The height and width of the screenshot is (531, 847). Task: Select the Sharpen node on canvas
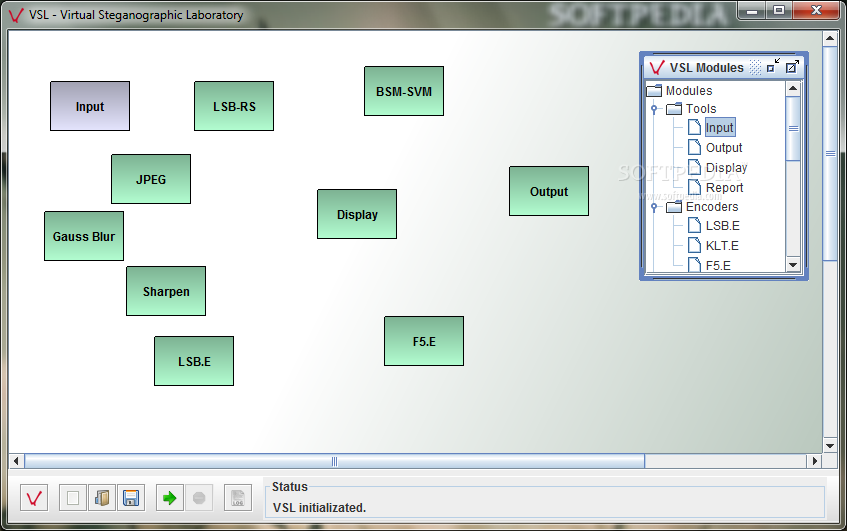tap(166, 291)
